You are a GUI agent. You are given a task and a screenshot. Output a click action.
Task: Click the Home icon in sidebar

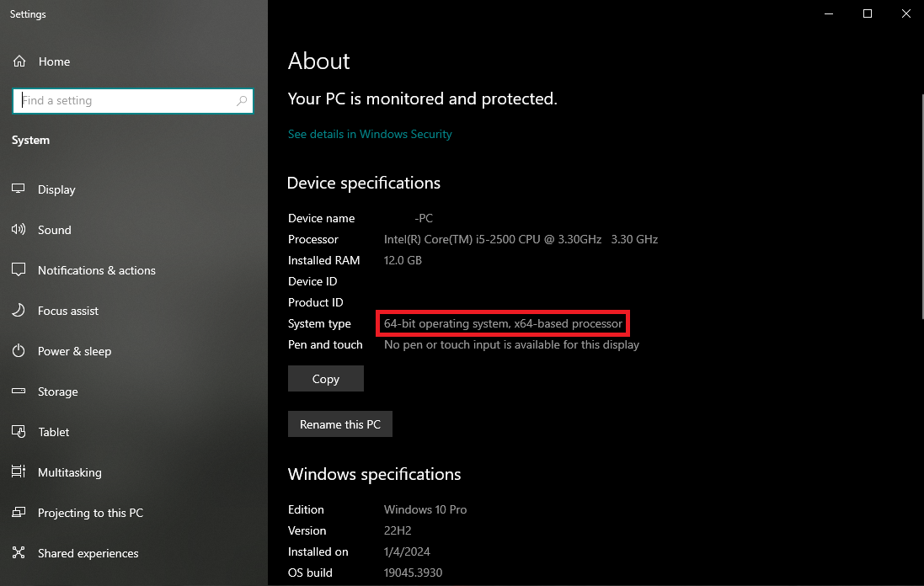pyautogui.click(x=19, y=61)
